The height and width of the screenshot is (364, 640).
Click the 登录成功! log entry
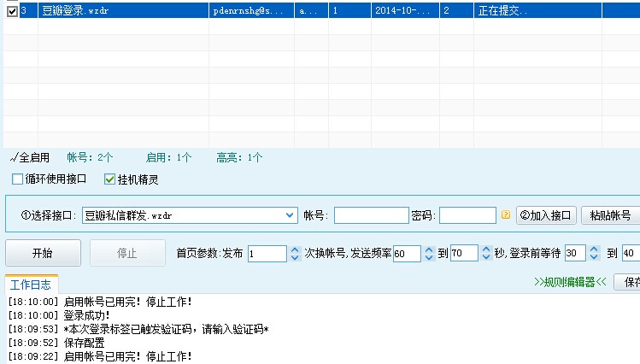click(87, 315)
